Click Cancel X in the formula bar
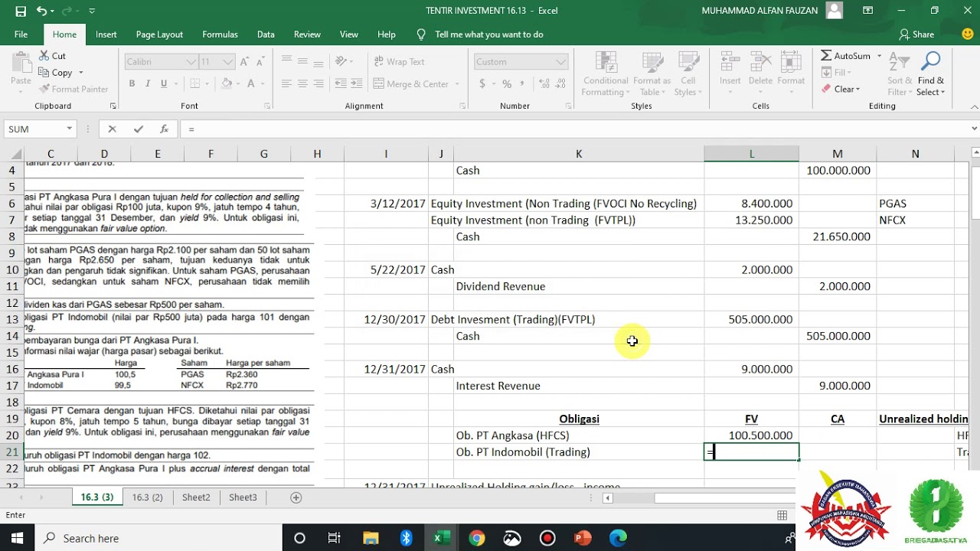 pyautogui.click(x=113, y=129)
